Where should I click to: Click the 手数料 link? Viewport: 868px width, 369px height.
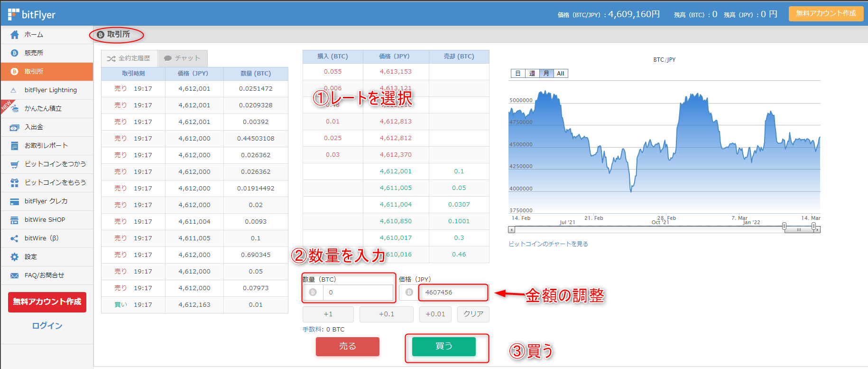312,330
